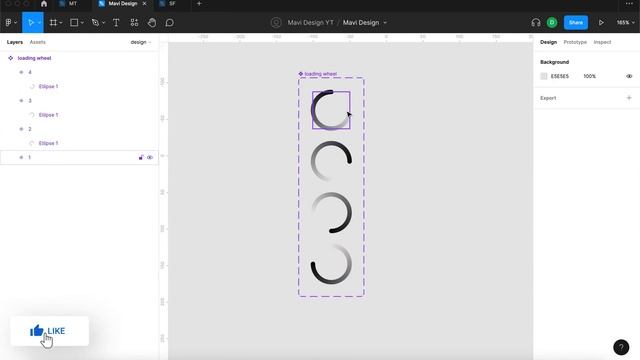Select layer named 3
Image resolution: width=640 pixels, height=360 pixels.
point(30,101)
